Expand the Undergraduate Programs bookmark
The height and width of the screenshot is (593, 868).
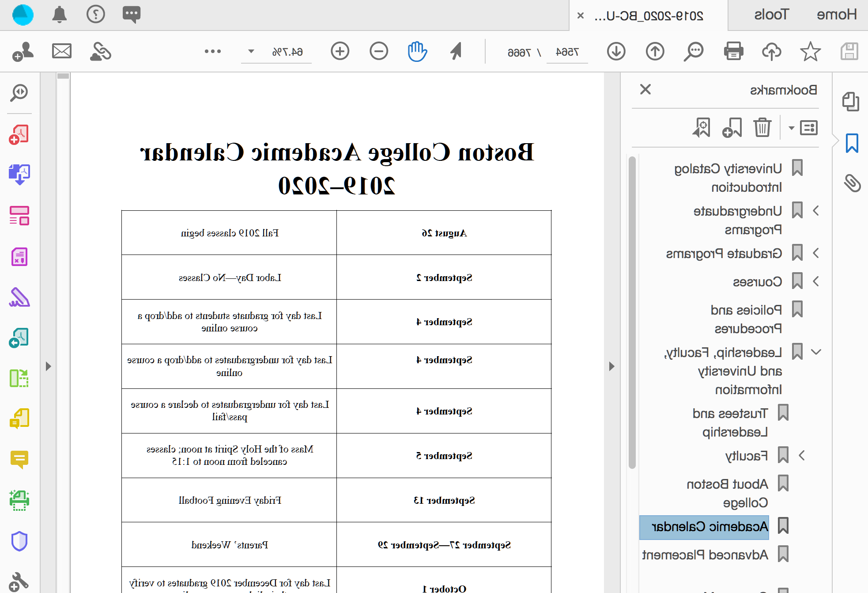816,211
